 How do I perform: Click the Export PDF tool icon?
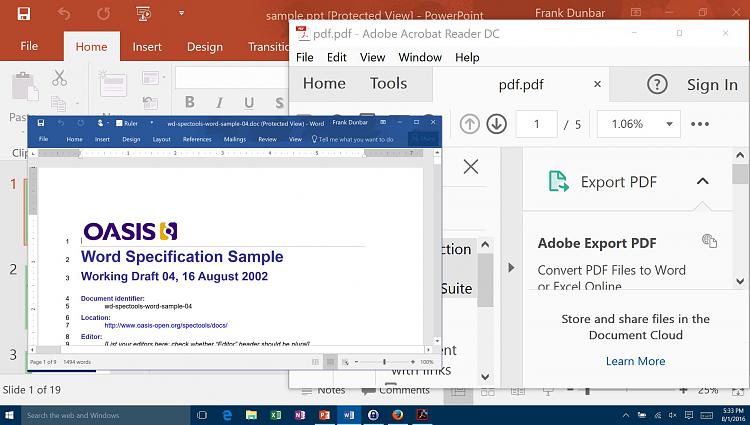559,181
